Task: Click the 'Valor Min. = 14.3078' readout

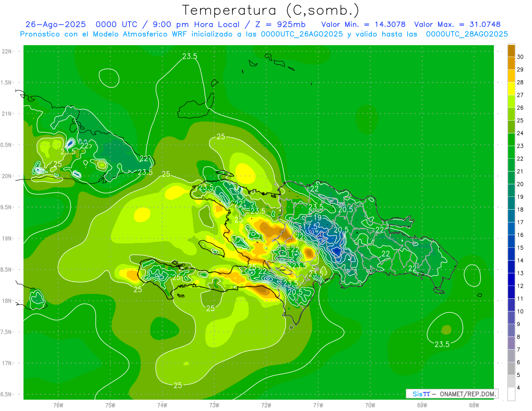Action: (363, 24)
